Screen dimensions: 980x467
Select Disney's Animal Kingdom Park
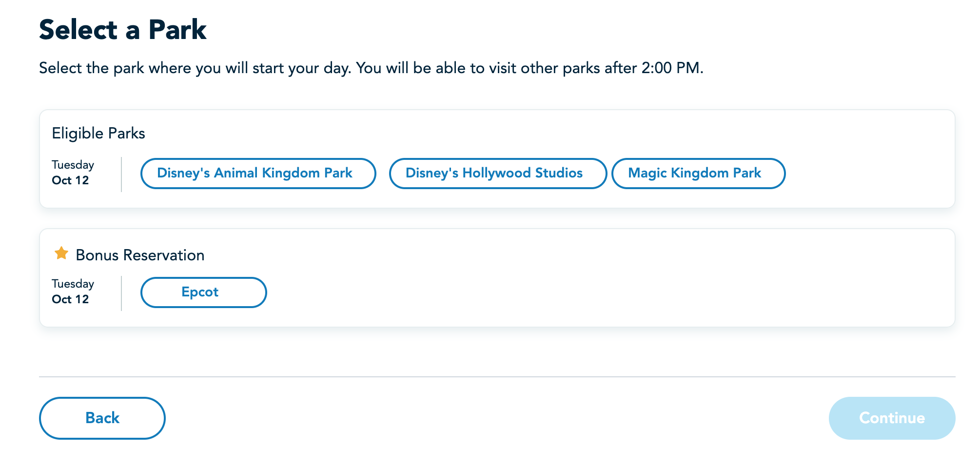click(x=258, y=174)
